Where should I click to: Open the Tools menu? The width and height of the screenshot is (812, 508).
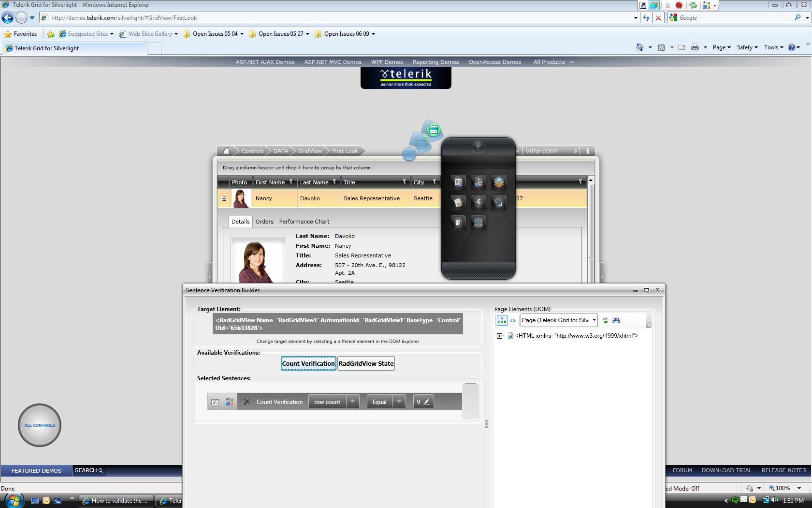click(773, 47)
